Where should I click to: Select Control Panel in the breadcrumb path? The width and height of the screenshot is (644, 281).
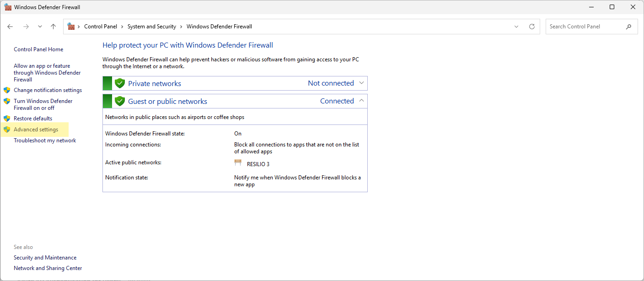(x=101, y=27)
